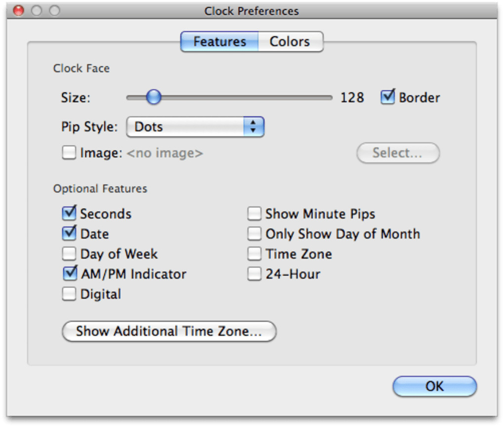Click the Select... image button

[398, 153]
